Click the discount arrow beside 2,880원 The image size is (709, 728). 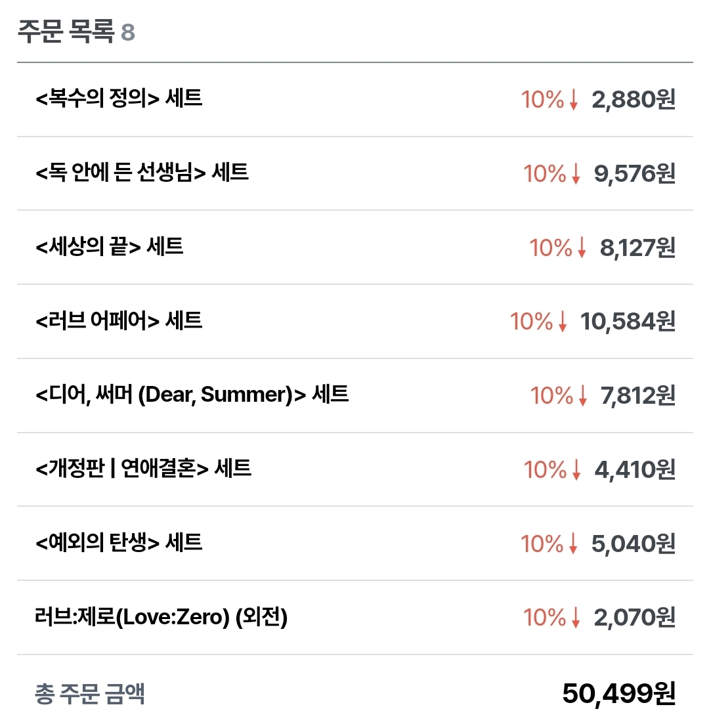tap(573, 100)
